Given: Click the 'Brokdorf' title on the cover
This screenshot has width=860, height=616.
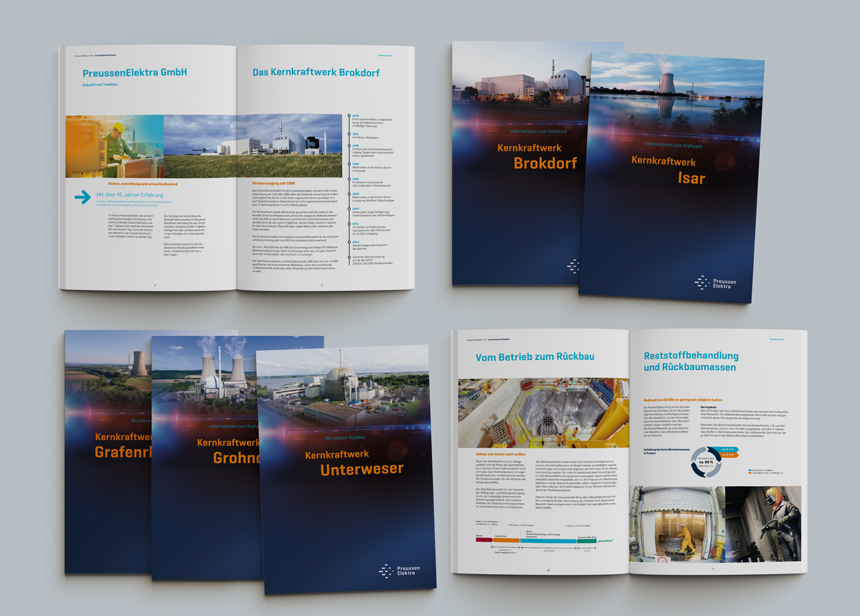Looking at the screenshot, I should 545,163.
